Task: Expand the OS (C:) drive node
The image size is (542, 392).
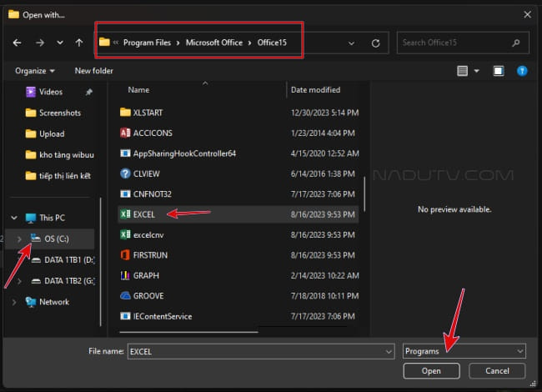Action: click(19, 239)
